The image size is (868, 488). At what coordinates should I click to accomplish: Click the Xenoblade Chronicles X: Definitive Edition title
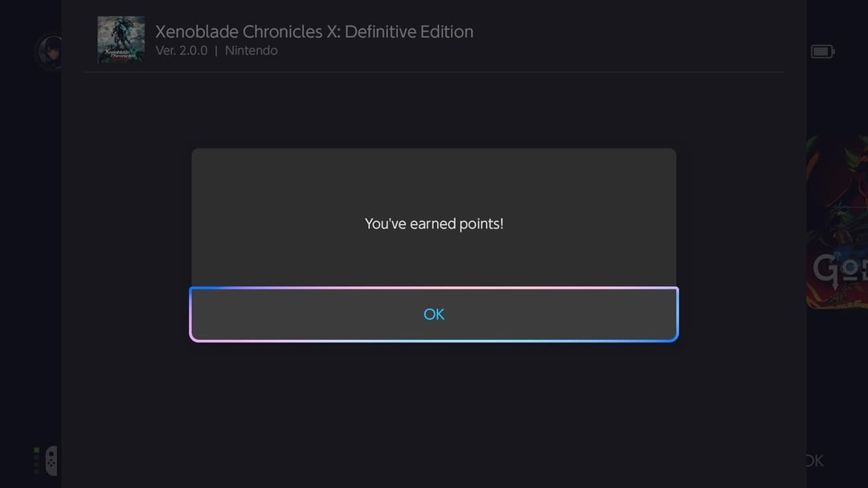313,32
